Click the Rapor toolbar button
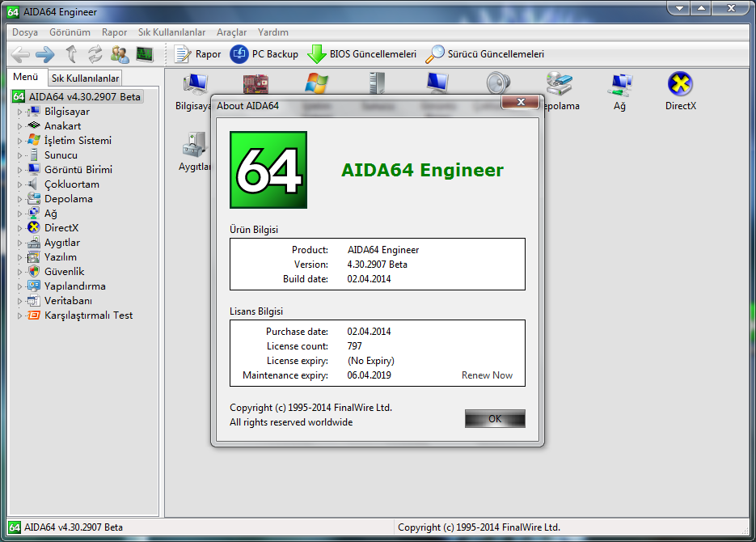Viewport: 756px width, 542px height. pos(197,54)
